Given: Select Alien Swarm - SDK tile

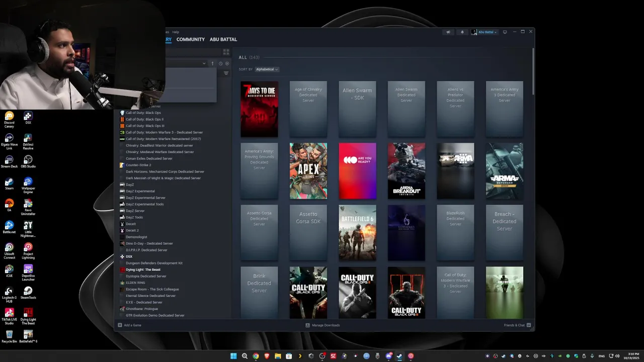Looking at the screenshot, I should click(x=357, y=109).
